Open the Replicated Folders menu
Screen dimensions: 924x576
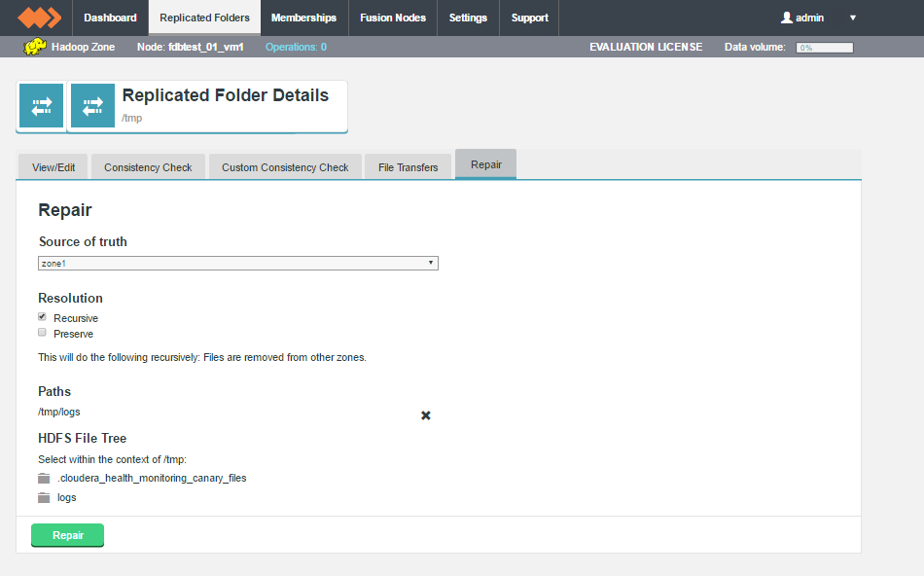pyautogui.click(x=204, y=18)
